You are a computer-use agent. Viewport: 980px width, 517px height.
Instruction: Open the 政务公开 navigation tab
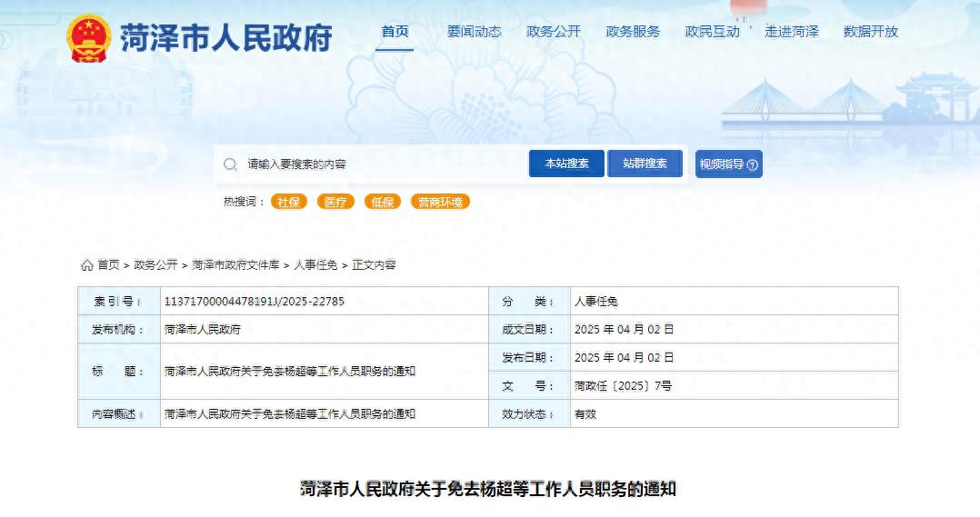click(x=554, y=31)
